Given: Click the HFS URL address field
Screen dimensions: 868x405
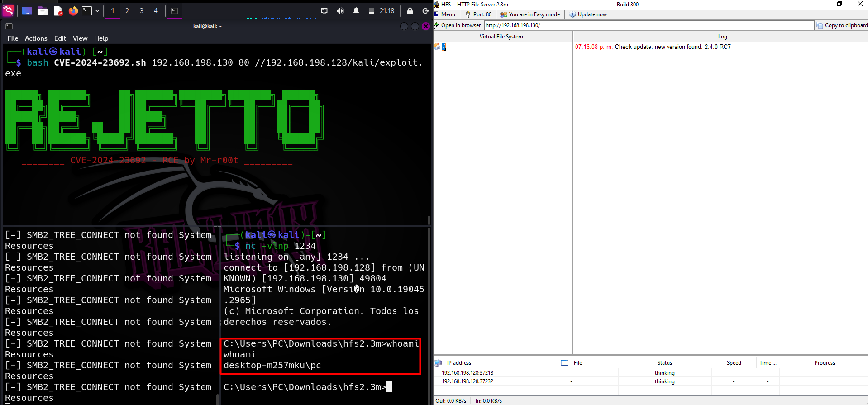Looking at the screenshot, I should pyautogui.click(x=649, y=25).
